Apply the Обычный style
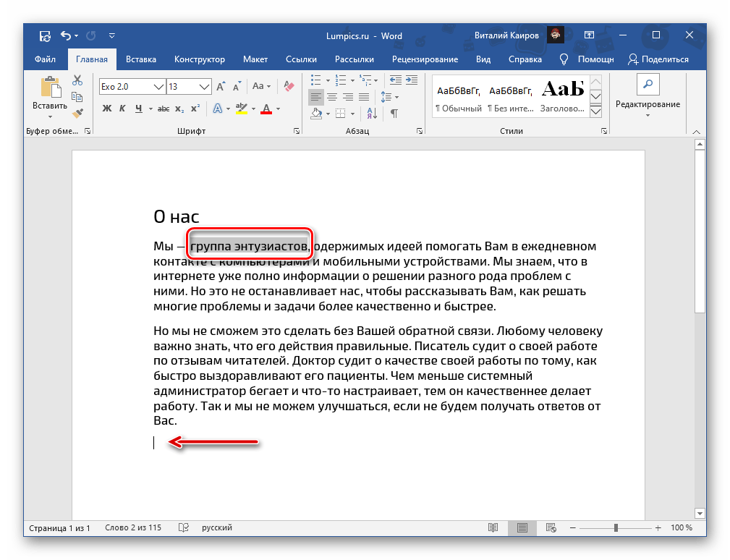 [459, 98]
